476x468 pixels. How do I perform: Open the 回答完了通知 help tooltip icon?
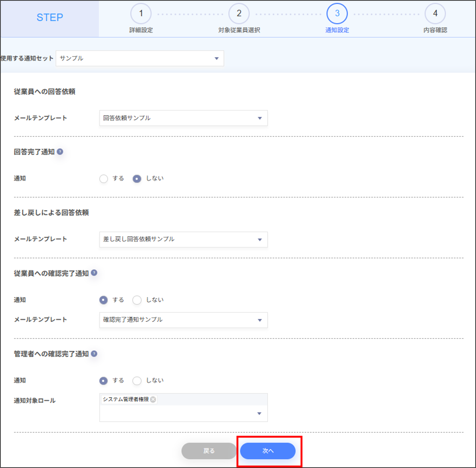[60, 152]
